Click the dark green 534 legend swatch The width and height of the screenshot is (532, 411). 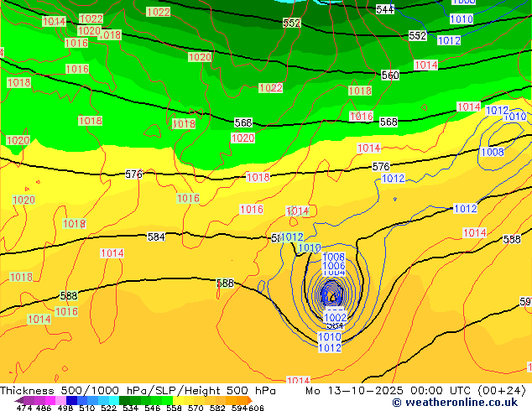point(125,400)
